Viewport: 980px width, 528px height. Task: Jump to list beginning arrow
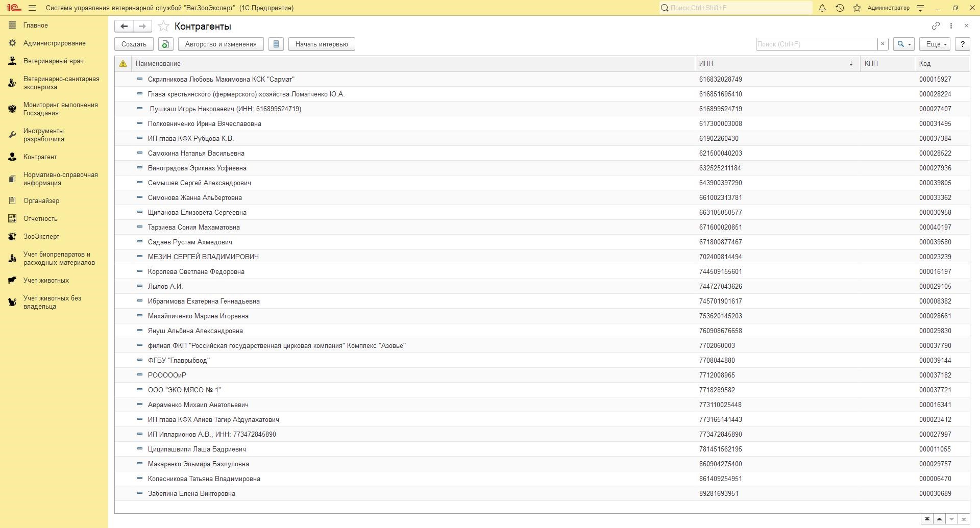pos(927,519)
